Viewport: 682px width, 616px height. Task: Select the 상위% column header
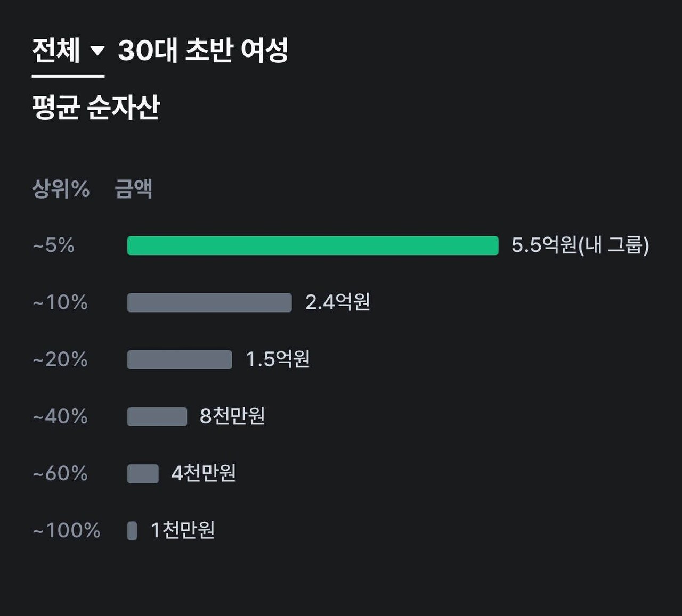(x=60, y=188)
